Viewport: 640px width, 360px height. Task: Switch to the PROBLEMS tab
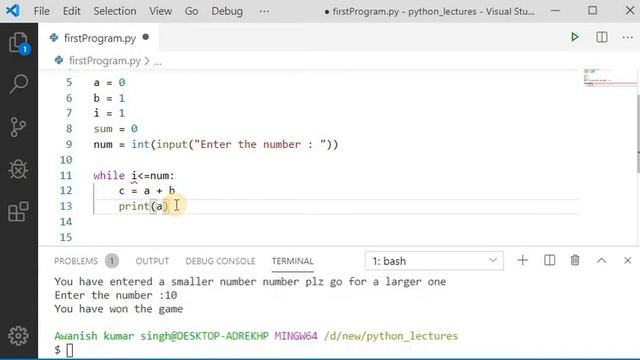point(76,261)
